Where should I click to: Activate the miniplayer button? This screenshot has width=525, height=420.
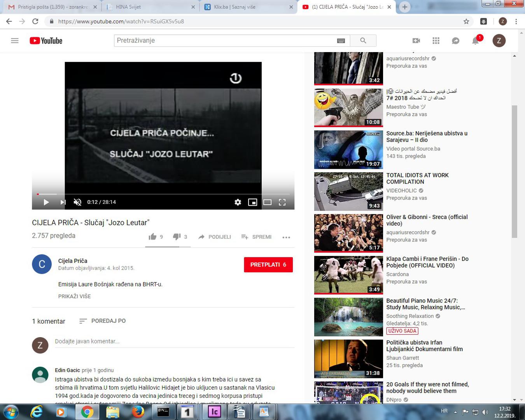tap(252, 202)
